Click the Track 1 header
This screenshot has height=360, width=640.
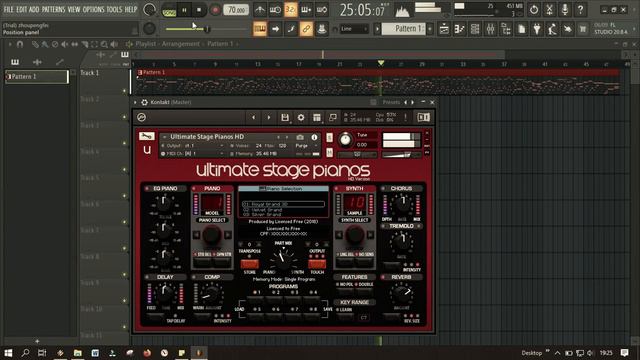click(x=104, y=82)
